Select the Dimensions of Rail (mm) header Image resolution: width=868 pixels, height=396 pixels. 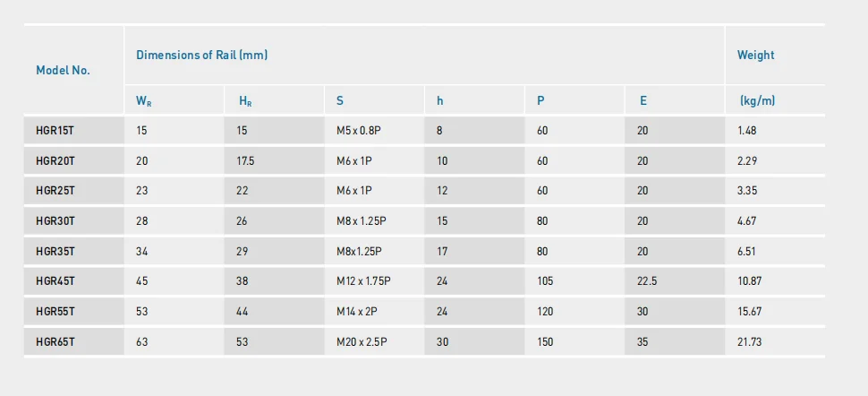(x=202, y=55)
